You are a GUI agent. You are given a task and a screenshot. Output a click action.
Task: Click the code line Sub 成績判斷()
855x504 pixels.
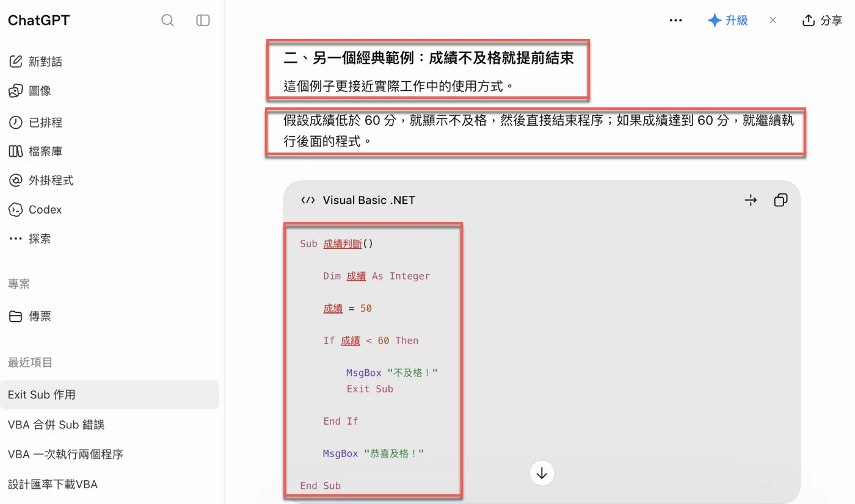click(337, 243)
